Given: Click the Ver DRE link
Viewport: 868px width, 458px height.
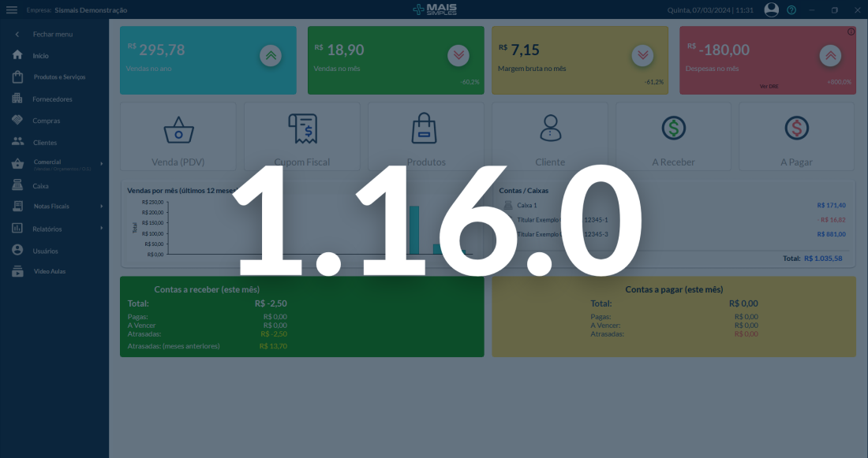Looking at the screenshot, I should pos(769,87).
